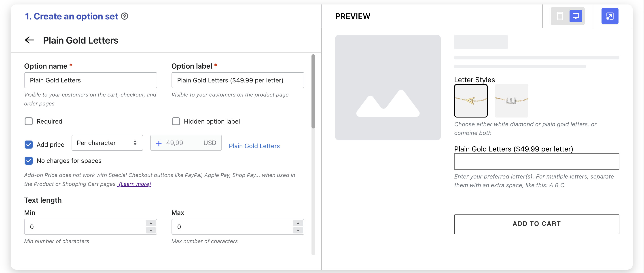The image size is (644, 273).
Task: Open the preview in an expanded window
Action: pyautogui.click(x=610, y=16)
